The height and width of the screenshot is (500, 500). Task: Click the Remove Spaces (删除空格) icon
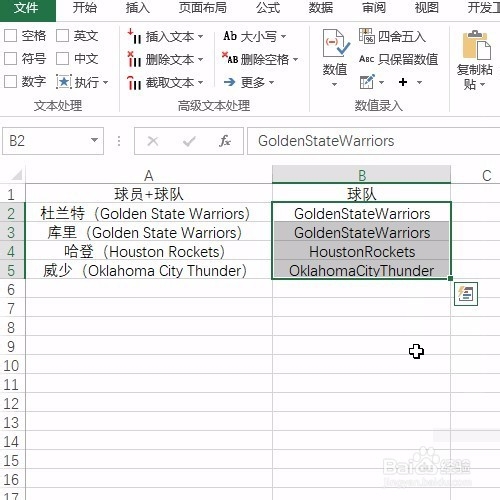[230, 58]
